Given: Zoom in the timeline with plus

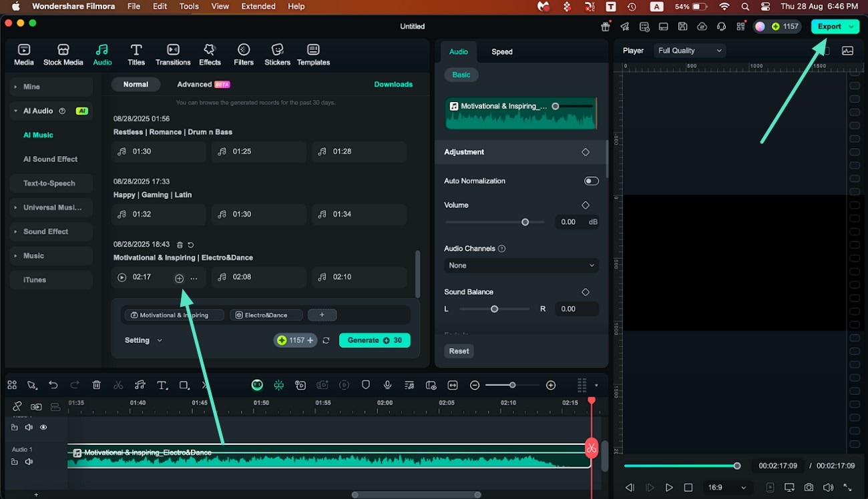Looking at the screenshot, I should pyautogui.click(x=551, y=385).
